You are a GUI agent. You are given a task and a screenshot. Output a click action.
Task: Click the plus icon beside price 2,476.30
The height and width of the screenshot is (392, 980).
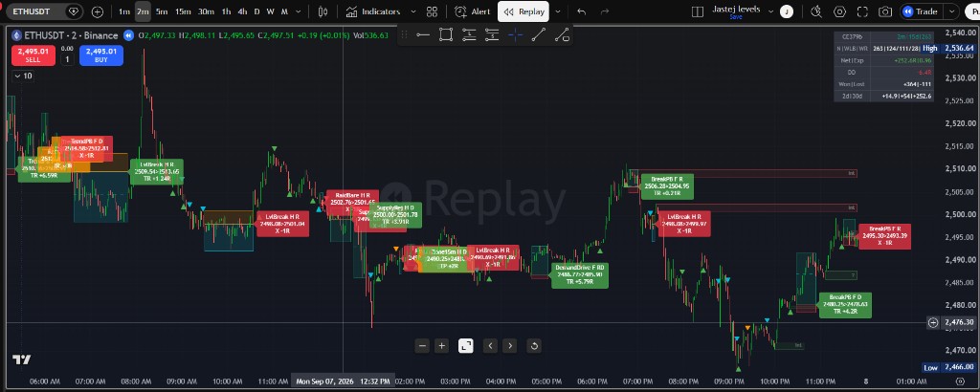933,323
